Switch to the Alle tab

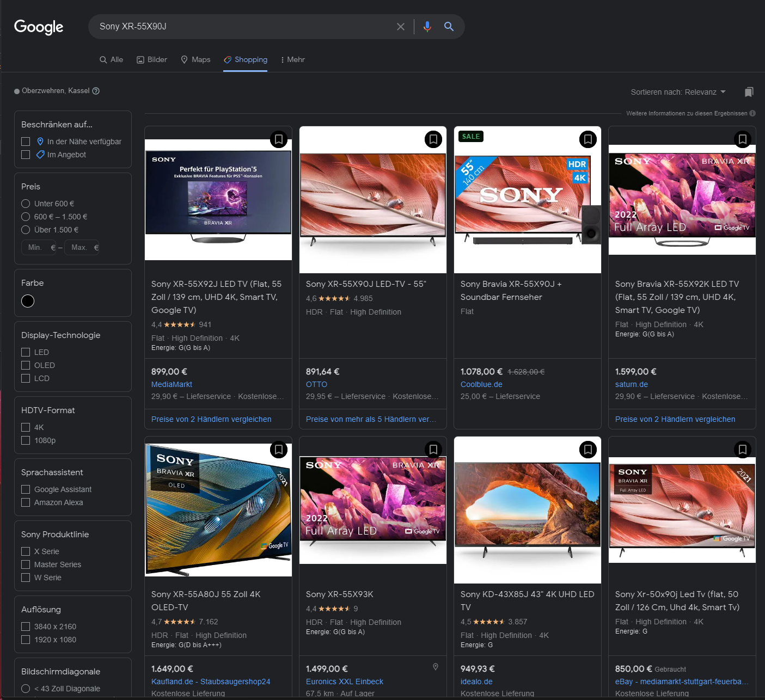(x=111, y=59)
